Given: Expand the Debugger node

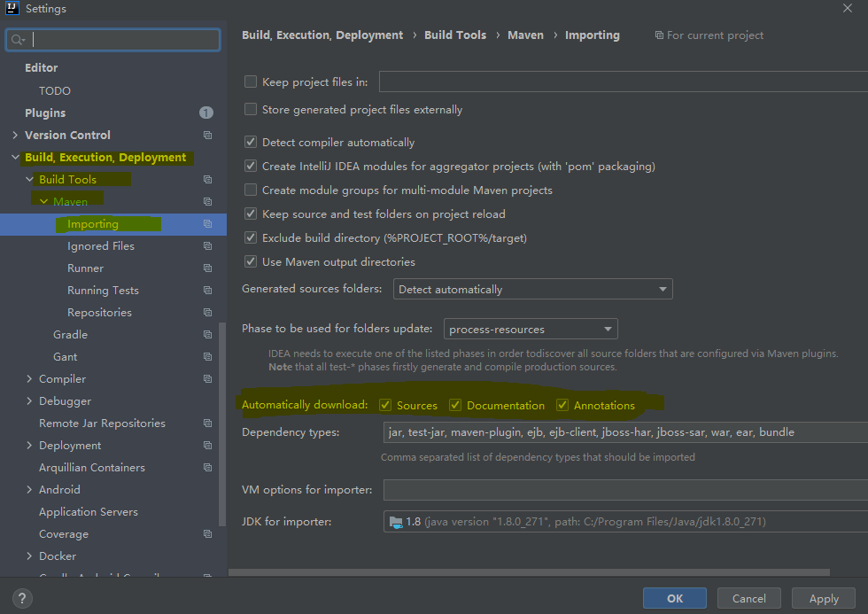Looking at the screenshot, I should click(x=29, y=400).
